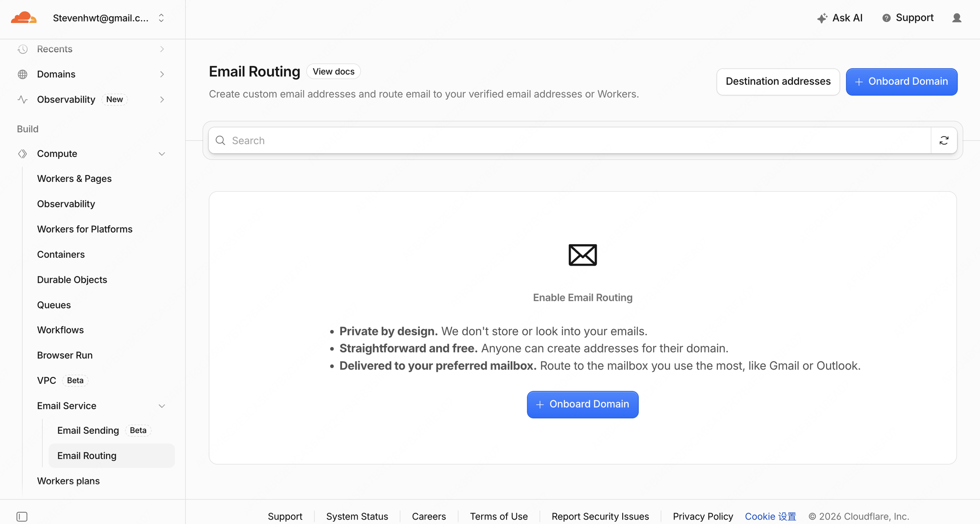980x524 pixels.
Task: Open Workers & Pages
Action: pos(74,179)
